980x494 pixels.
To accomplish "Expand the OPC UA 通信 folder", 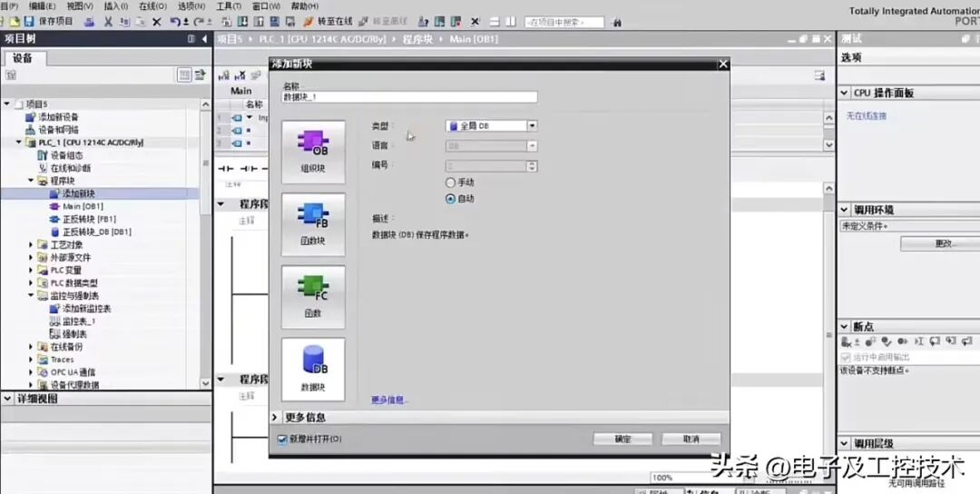I will click(x=31, y=372).
